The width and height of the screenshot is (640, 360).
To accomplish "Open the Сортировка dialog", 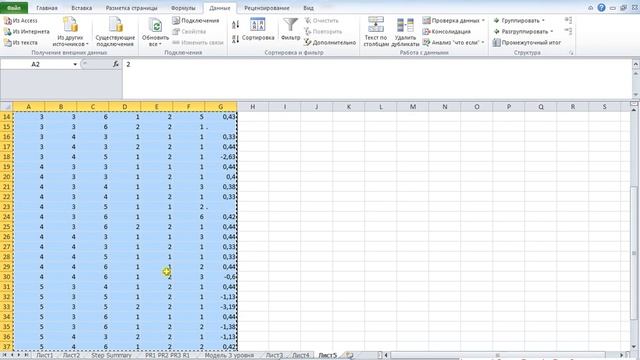I will click(258, 29).
